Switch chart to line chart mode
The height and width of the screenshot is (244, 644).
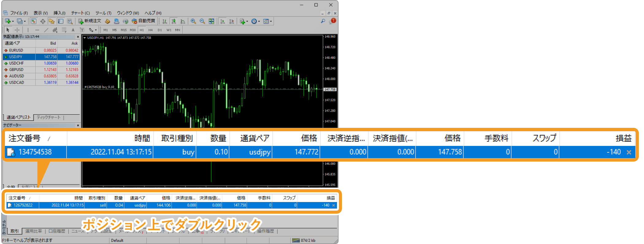183,21
